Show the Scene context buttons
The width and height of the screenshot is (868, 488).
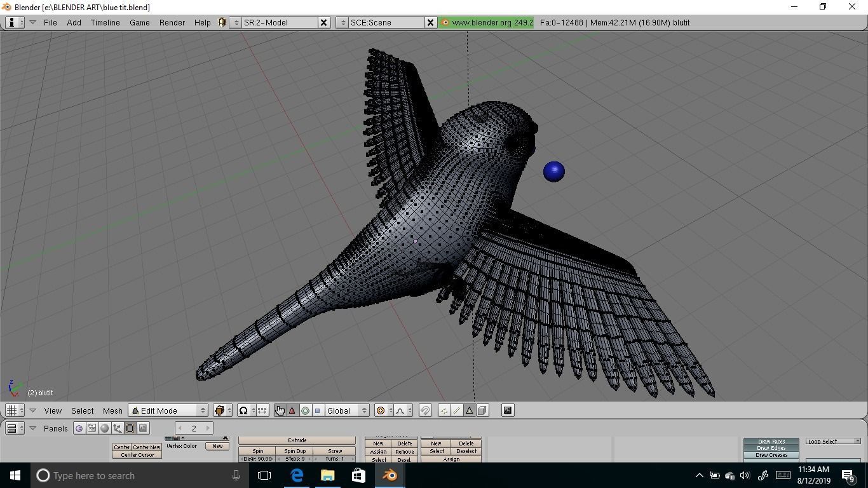143,428
